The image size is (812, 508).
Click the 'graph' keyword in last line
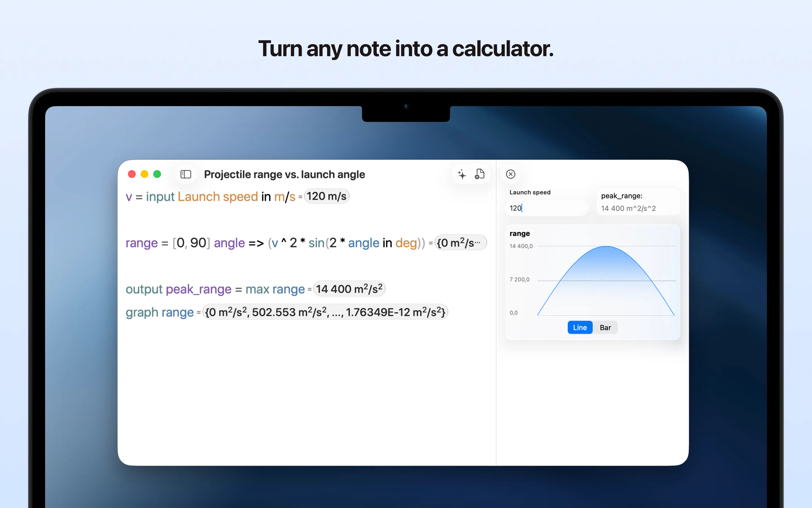[x=142, y=312]
